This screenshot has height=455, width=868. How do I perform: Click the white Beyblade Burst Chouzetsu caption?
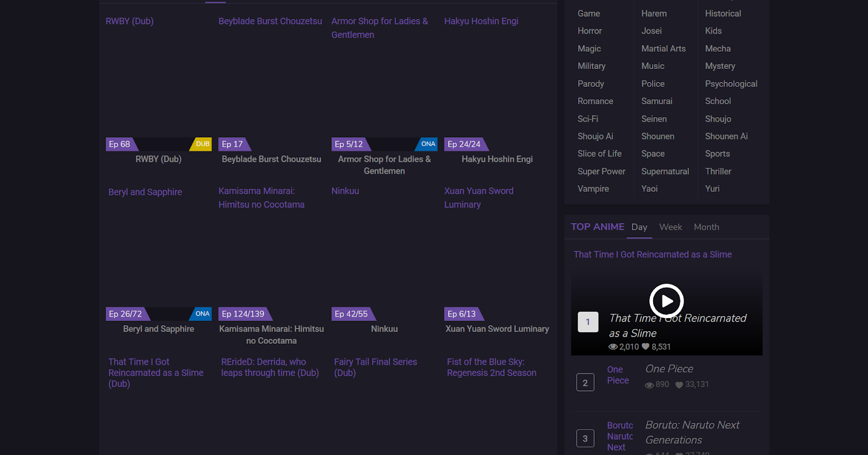tap(271, 159)
